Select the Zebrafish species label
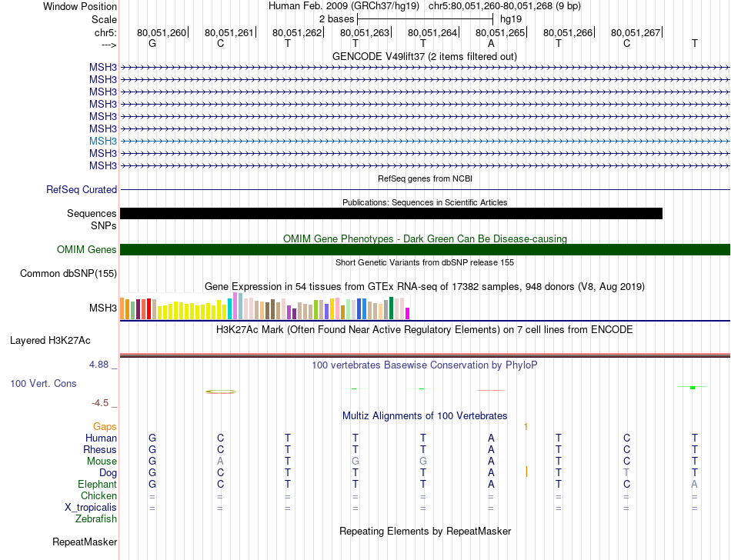This screenshot has width=731, height=560. tap(96, 518)
